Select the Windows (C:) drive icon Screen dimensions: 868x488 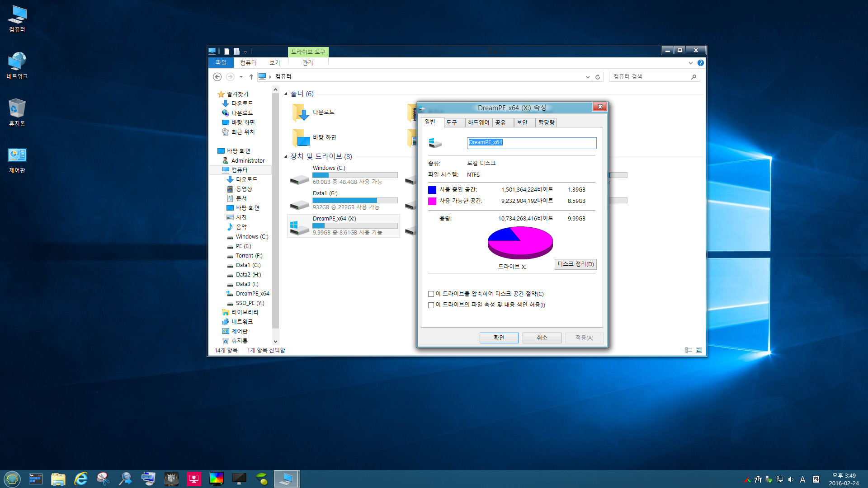click(x=299, y=179)
